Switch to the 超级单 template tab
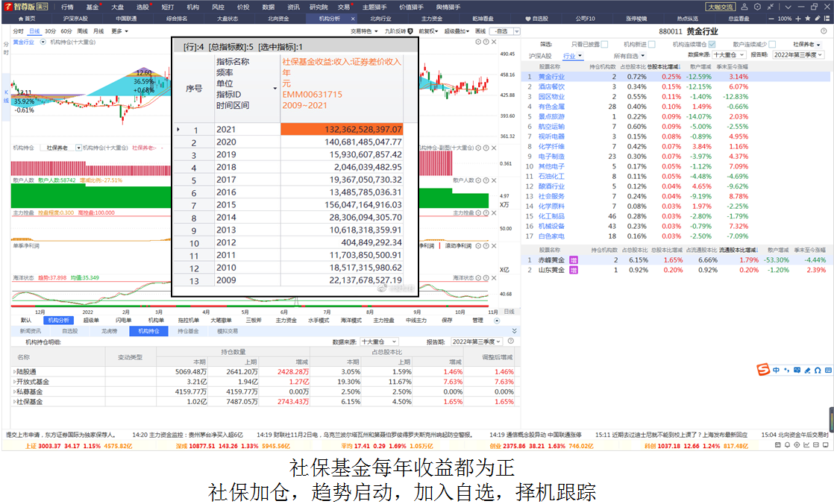Viewport: 834px width, 504px height. click(91, 320)
